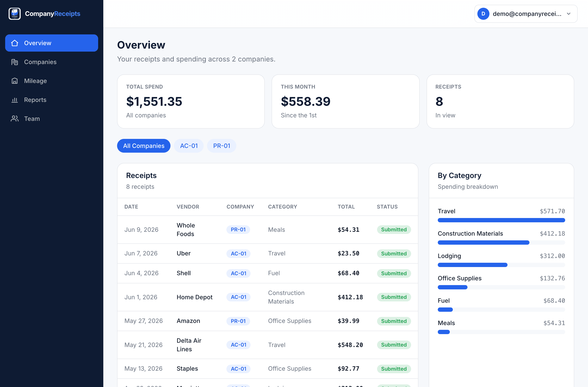
Task: Click the Receipts count 8 card
Action: point(500,101)
